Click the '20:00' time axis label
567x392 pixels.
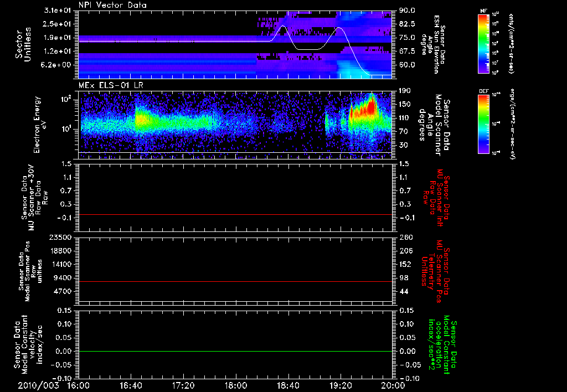(x=393, y=385)
